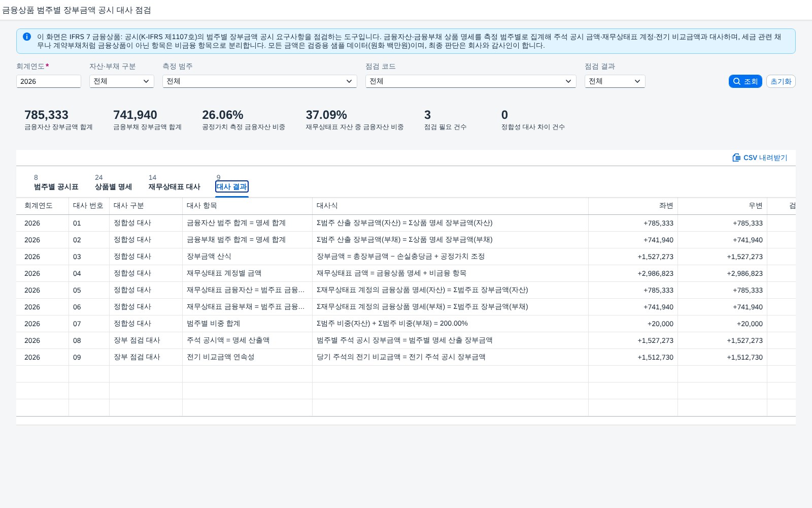Screen dimensions: 812x508
Task: Expand the 측정 범주 dropdown
Action: (260, 81)
